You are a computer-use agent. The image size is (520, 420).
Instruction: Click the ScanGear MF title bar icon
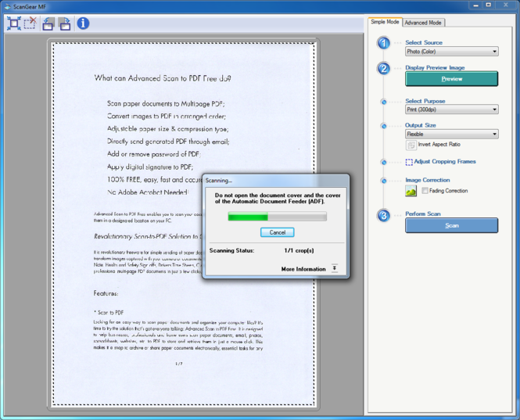(x=8, y=6)
